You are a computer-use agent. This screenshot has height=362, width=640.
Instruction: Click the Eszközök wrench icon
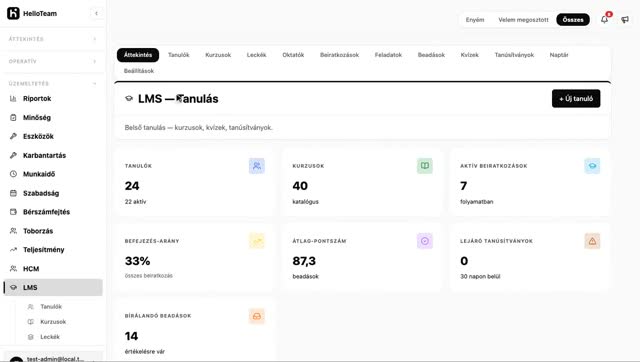point(13,136)
